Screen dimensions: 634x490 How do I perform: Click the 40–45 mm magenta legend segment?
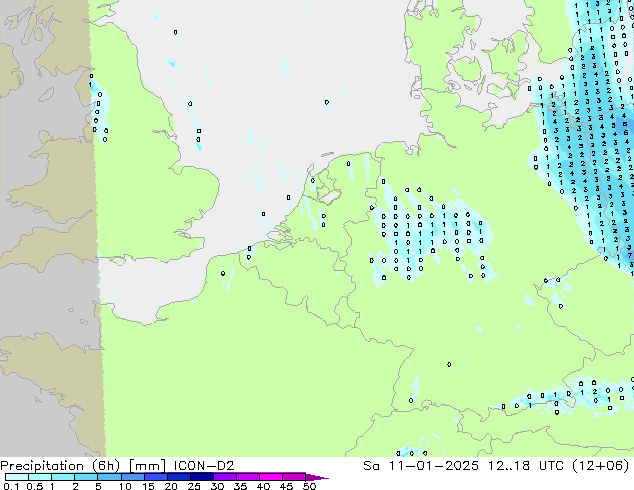pos(271,477)
